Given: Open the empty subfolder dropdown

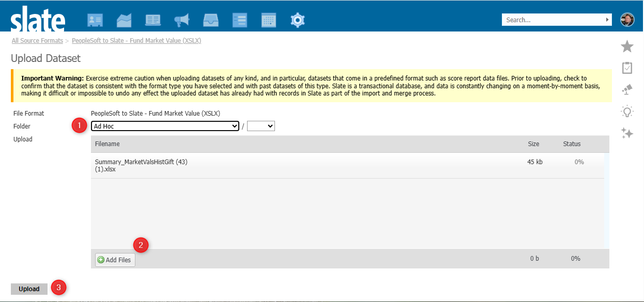Looking at the screenshot, I should pyautogui.click(x=261, y=126).
